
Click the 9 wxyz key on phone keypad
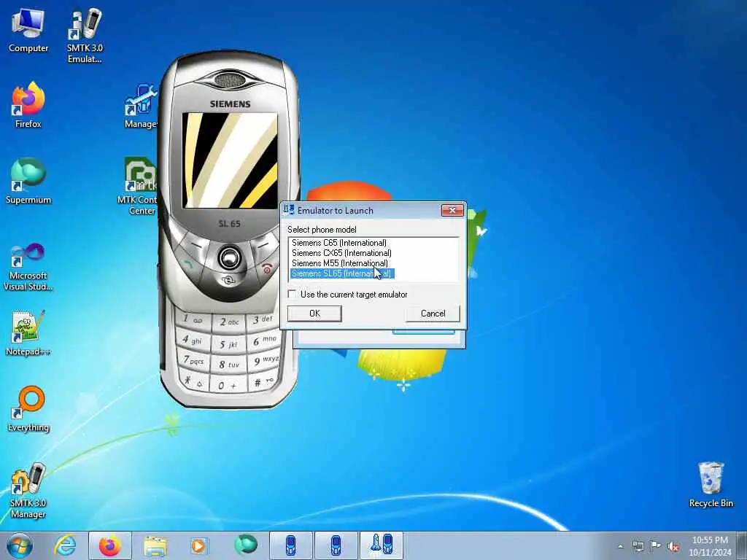[x=265, y=361]
